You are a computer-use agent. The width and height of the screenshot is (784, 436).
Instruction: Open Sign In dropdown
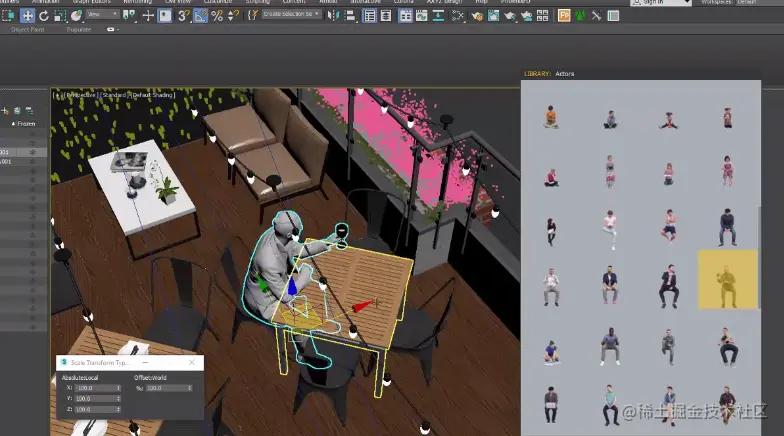click(x=660, y=2)
